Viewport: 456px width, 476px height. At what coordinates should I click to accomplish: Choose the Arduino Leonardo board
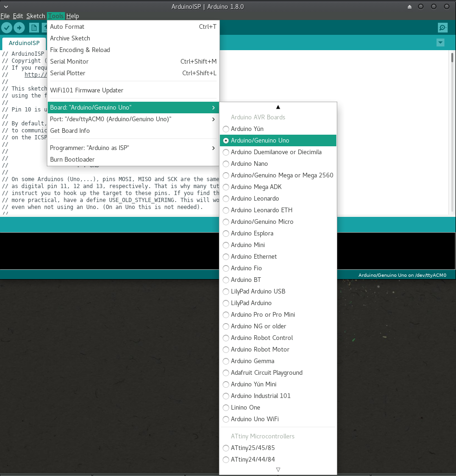pos(278,199)
